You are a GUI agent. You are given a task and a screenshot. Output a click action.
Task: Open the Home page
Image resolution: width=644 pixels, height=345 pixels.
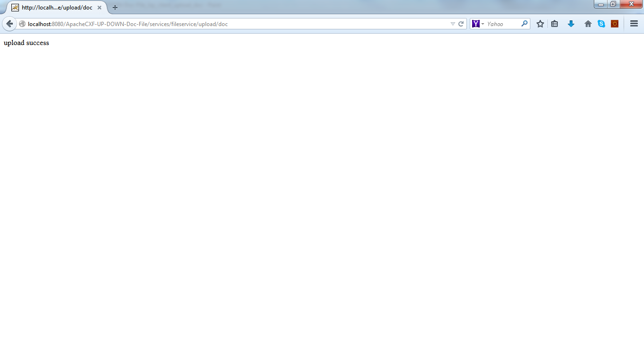(588, 24)
